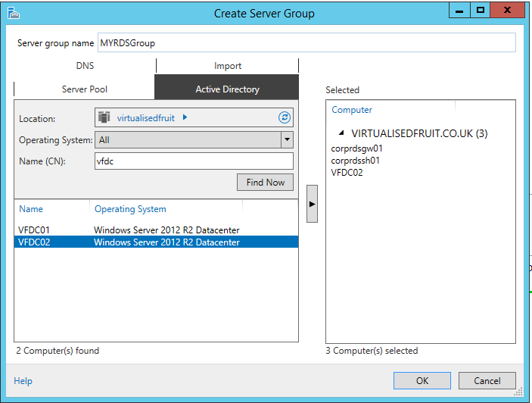Open the Server Pool tab

point(85,89)
